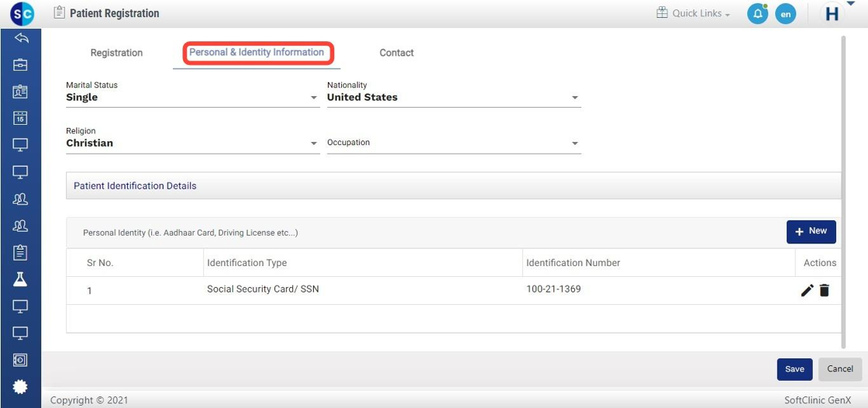Click the Patient Registration title clipboard icon

click(59, 12)
